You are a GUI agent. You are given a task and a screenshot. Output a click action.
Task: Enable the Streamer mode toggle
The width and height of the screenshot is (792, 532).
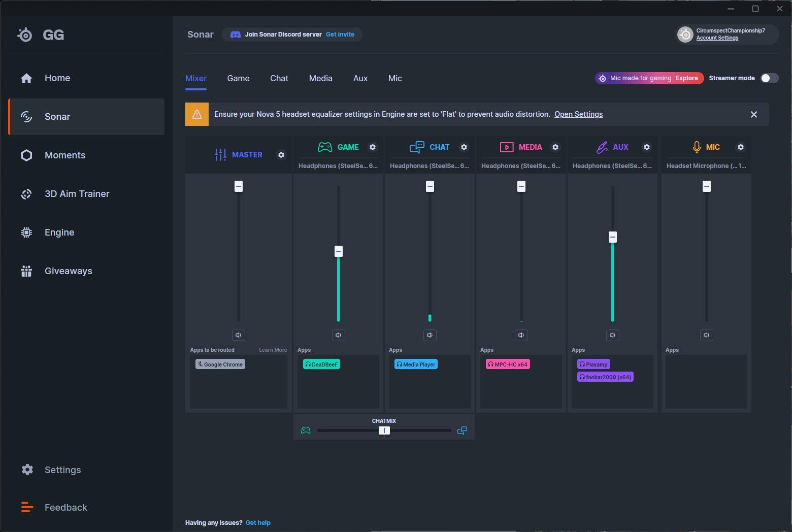pyautogui.click(x=769, y=78)
